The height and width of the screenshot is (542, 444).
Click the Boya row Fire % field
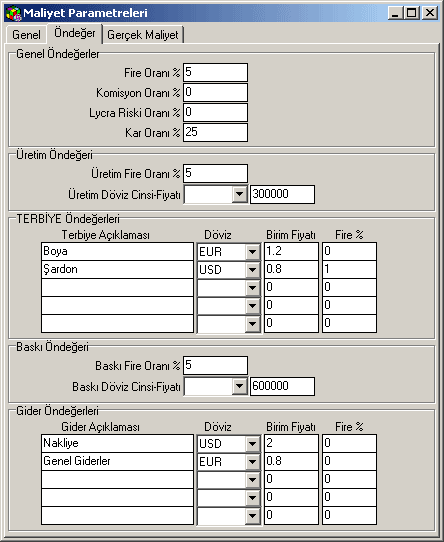(349, 251)
